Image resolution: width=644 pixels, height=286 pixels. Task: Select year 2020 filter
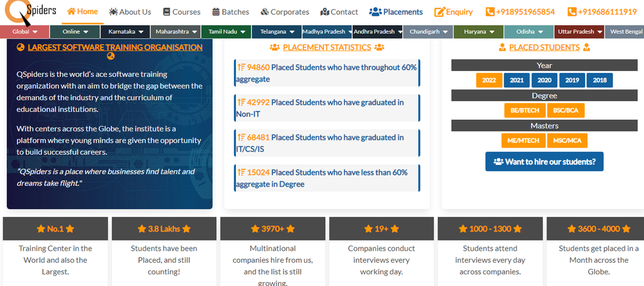click(544, 80)
